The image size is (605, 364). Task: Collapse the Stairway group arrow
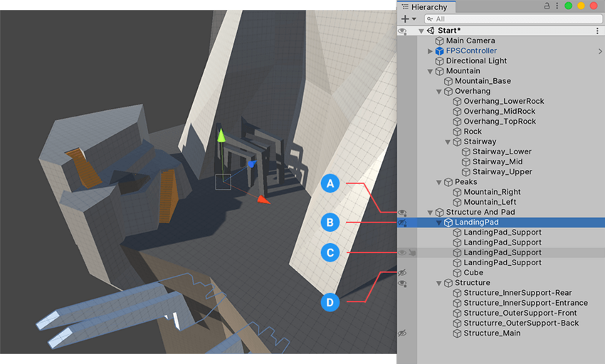448,141
